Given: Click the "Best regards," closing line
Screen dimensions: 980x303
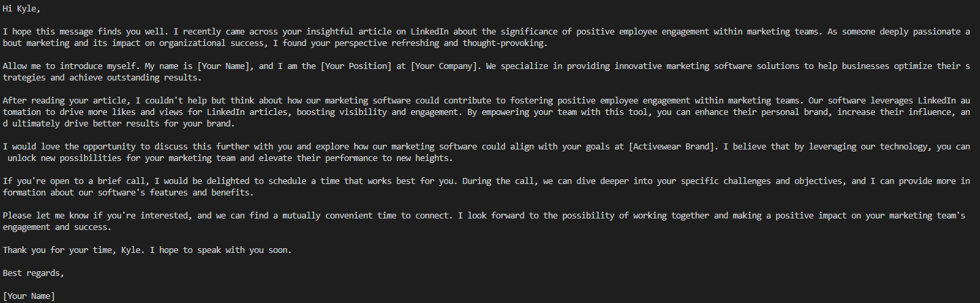Looking at the screenshot, I should tap(34, 273).
